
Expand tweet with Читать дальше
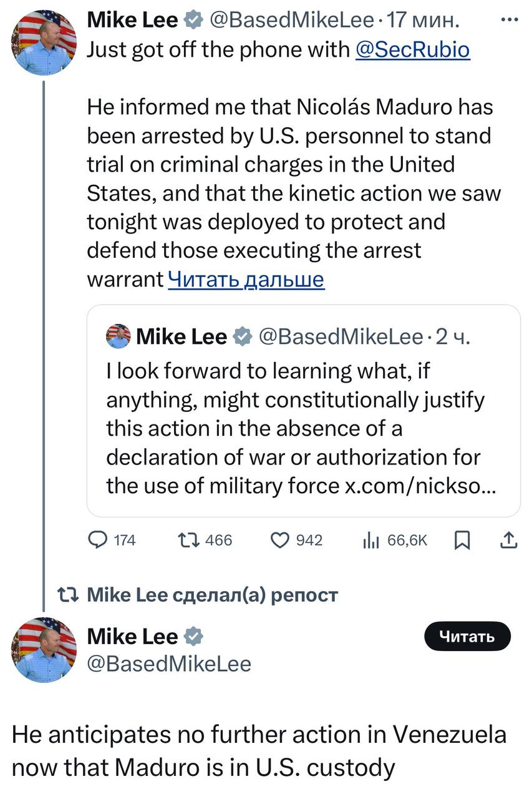pyautogui.click(x=246, y=280)
